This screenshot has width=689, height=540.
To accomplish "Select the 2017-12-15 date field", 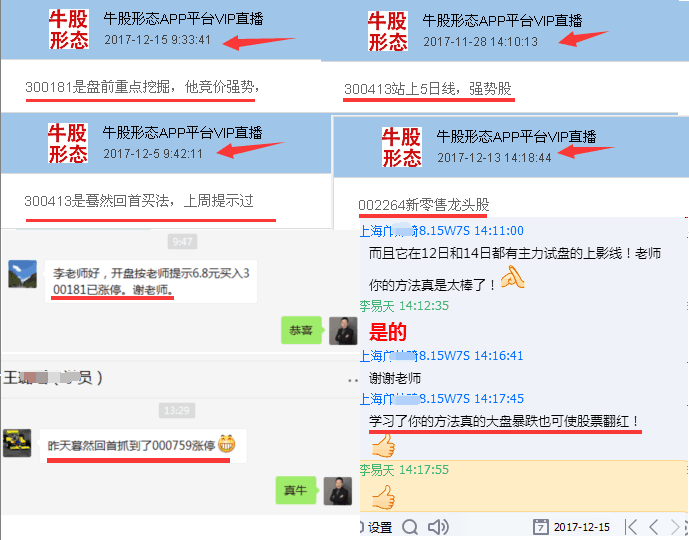I will [x=581, y=527].
